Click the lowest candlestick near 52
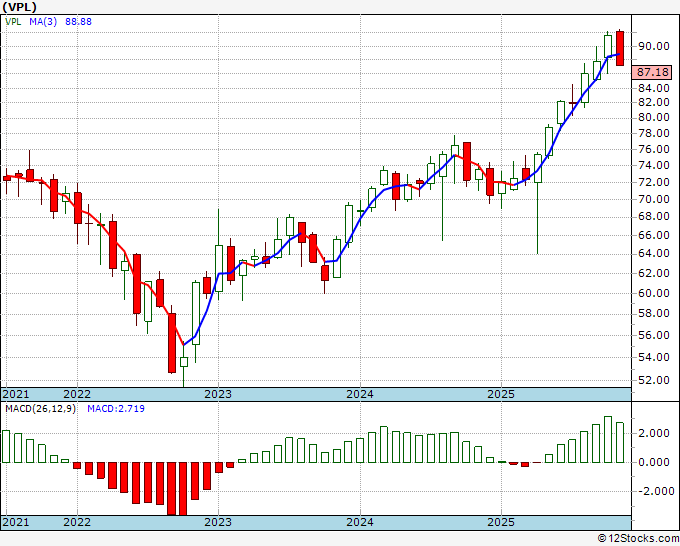 point(184,362)
